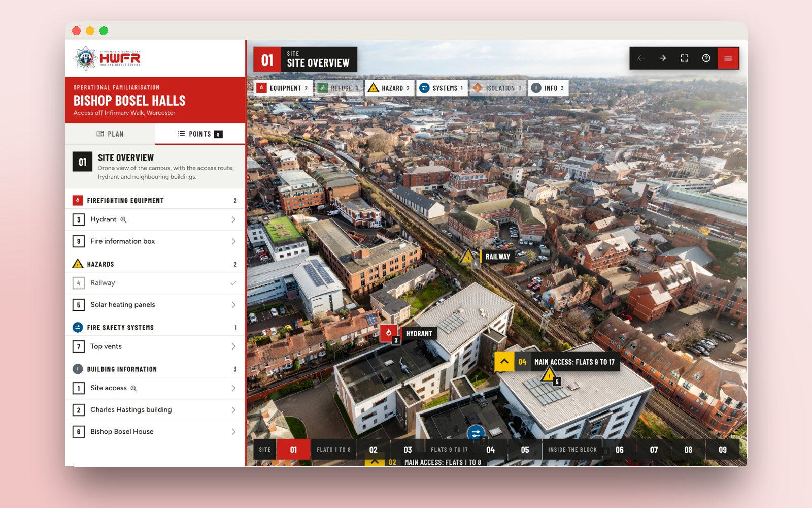The height and width of the screenshot is (508, 812).
Task: Open Bishop Bosel House chevron
Action: pos(233,432)
